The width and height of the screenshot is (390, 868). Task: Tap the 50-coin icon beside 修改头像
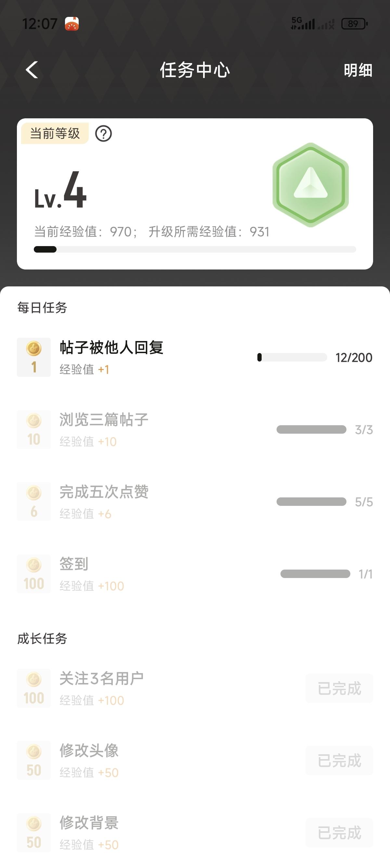point(34,760)
